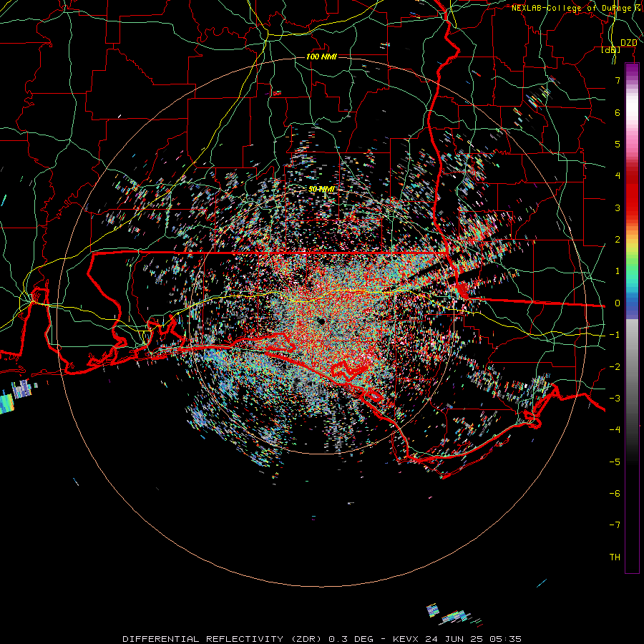This screenshot has width=644, height=644.
Task: Click the -2 value on the dB scale
Action: click(x=615, y=367)
